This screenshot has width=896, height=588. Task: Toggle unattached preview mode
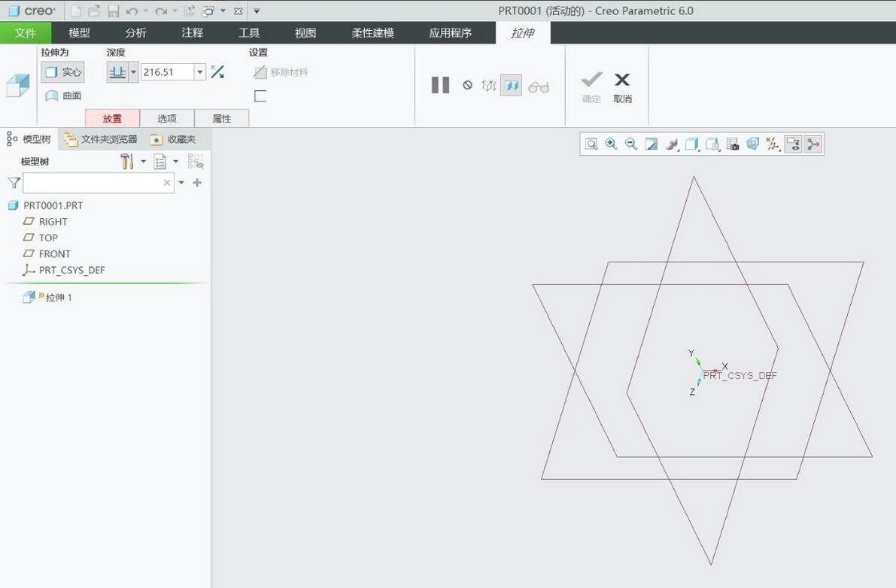488,85
